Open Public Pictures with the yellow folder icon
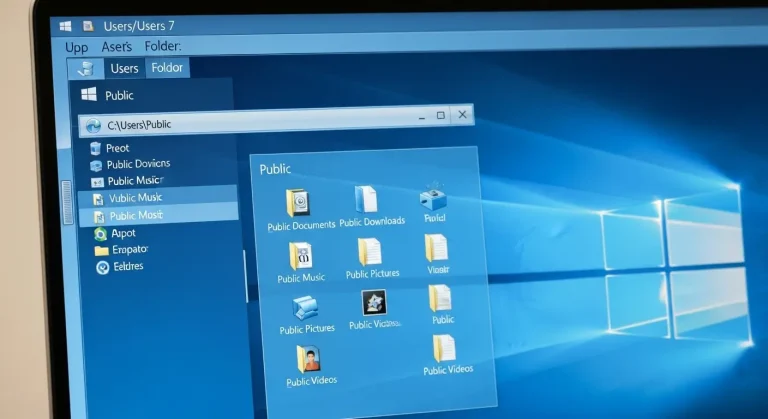768x419 pixels. [369, 252]
